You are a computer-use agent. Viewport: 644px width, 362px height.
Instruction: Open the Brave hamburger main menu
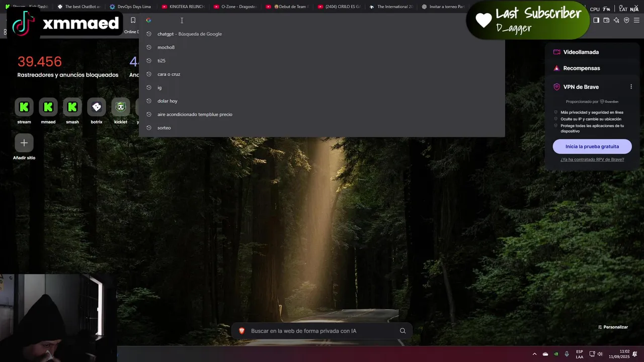pos(636,20)
